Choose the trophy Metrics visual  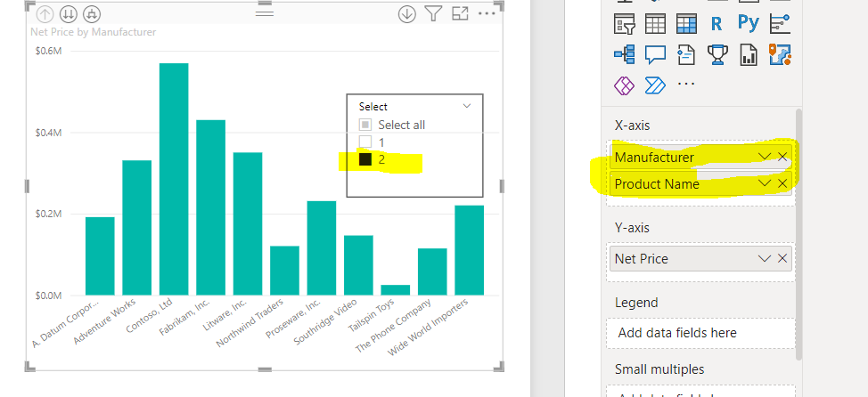717,54
